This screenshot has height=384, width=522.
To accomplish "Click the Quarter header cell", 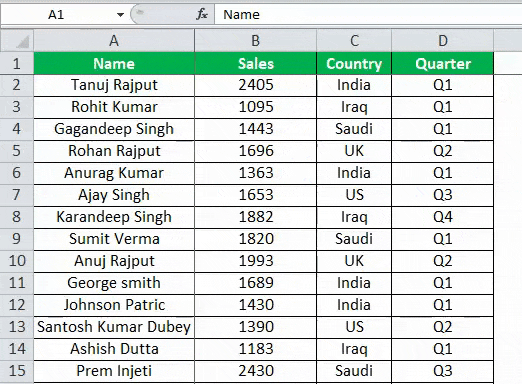I will click(443, 63).
